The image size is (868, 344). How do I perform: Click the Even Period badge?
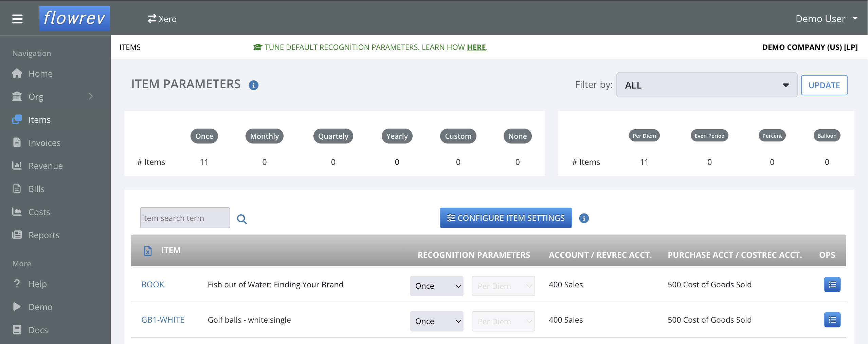click(709, 136)
